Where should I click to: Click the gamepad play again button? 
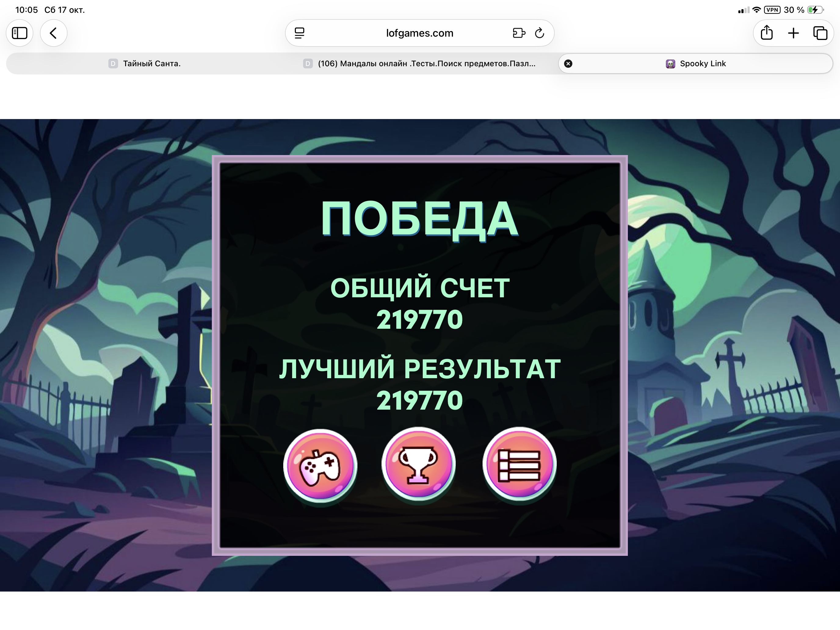click(320, 465)
